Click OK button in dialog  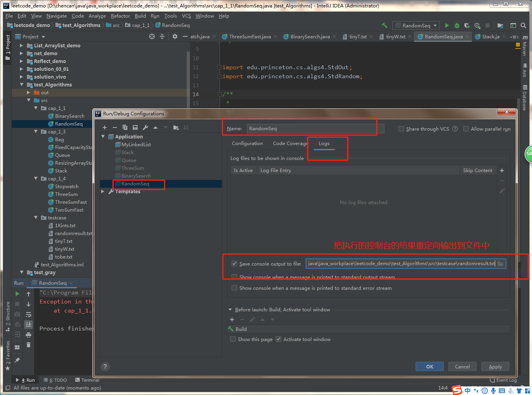[430, 366]
